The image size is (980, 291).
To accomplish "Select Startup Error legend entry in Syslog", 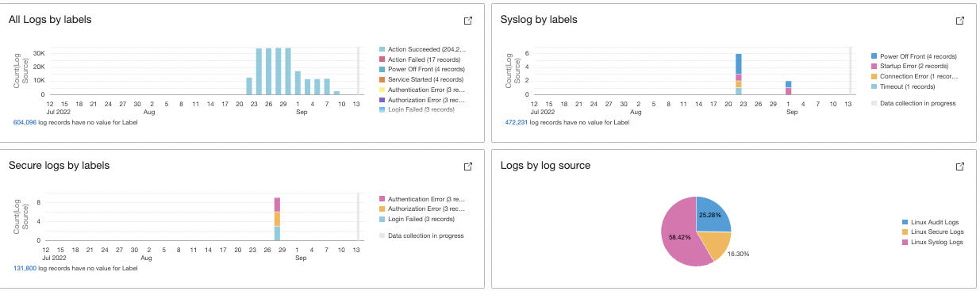I will [911, 67].
